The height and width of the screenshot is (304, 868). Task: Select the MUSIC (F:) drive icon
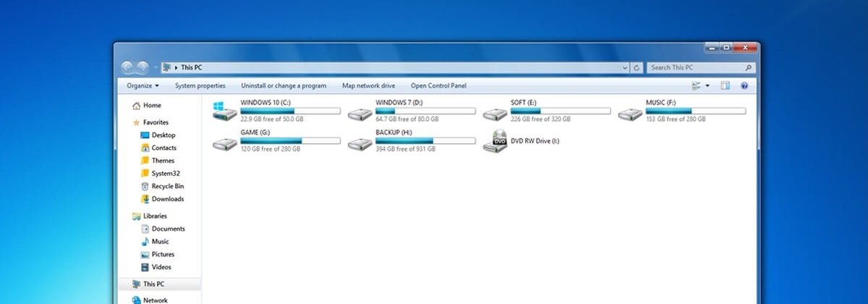(631, 114)
